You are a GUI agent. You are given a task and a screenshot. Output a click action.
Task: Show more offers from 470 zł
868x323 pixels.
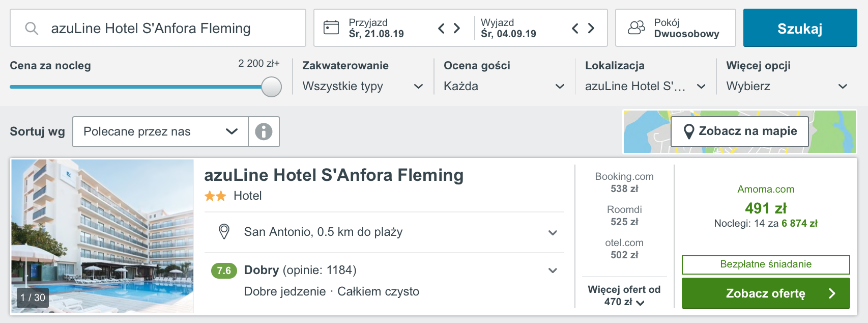click(624, 295)
